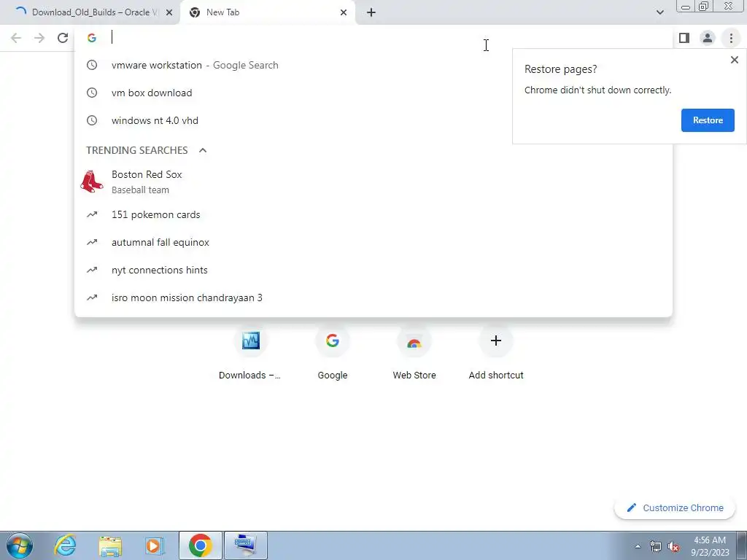This screenshot has width=747, height=560.
Task: Click the clock icon beside vm box download
Action: 92,93
